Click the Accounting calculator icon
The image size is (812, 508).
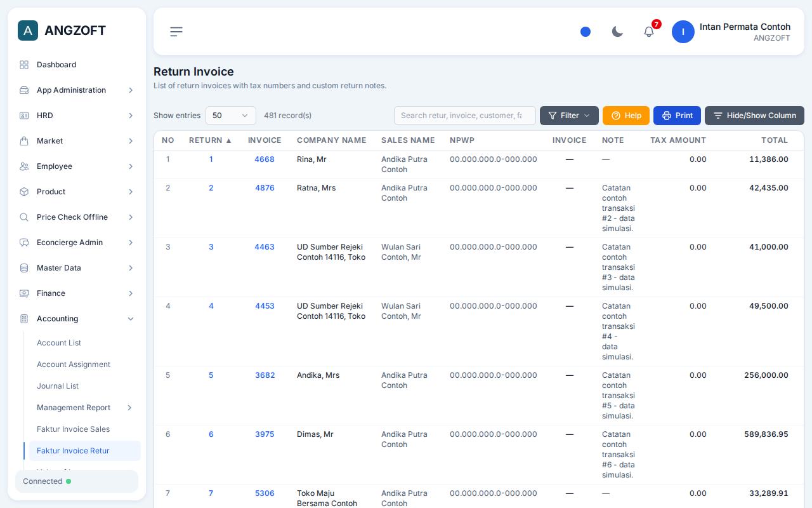[24, 319]
